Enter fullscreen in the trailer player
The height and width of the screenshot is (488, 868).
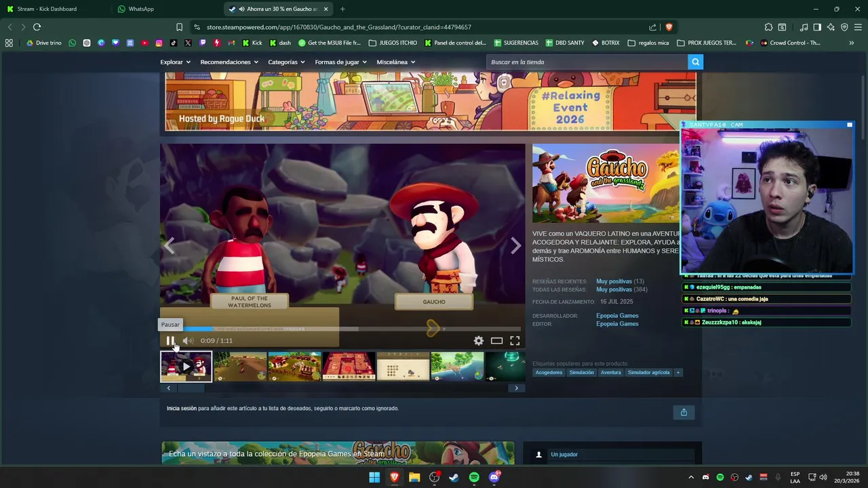pos(515,341)
